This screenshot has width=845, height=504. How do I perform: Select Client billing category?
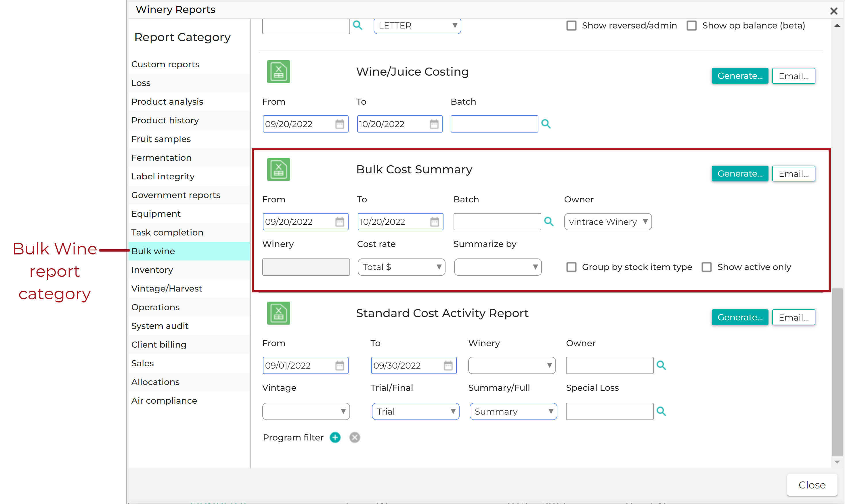(189, 344)
